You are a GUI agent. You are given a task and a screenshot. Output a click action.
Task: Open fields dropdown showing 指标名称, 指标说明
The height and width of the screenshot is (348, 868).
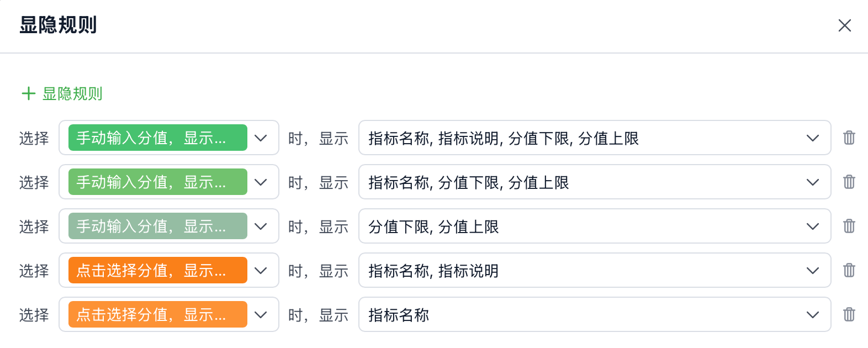(595, 270)
